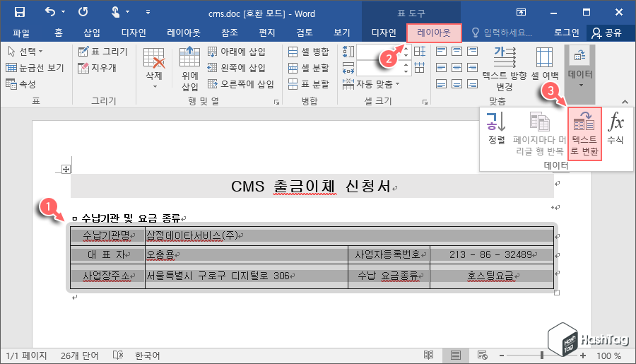Screen dimensions: 636x364
Task: Select the 지우개 eraser tool
Action: [98, 68]
